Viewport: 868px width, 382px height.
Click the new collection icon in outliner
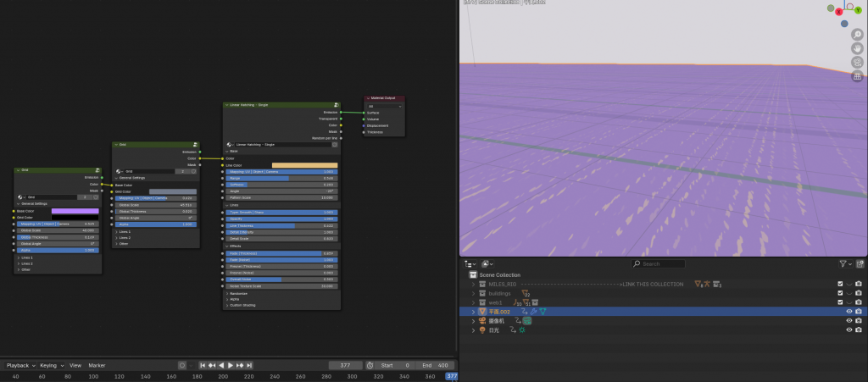click(x=858, y=264)
